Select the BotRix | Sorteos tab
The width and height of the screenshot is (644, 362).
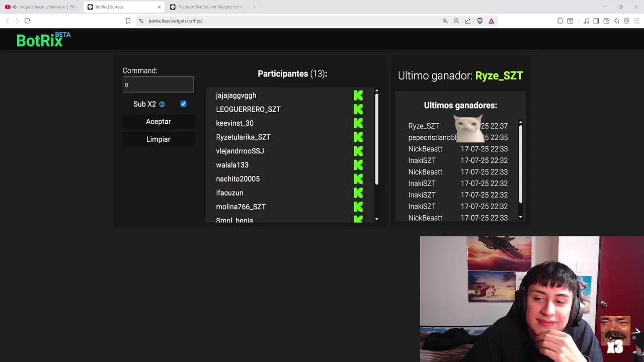(124, 7)
